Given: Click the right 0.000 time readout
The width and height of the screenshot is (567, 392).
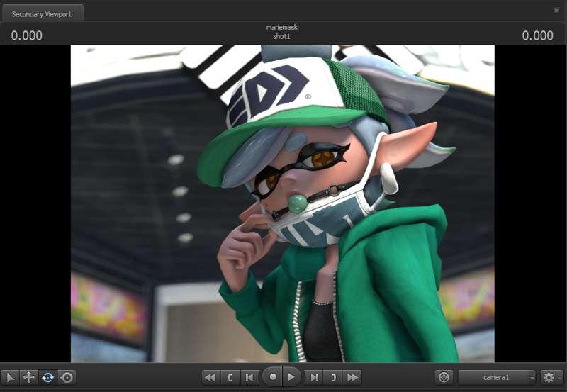Looking at the screenshot, I should coord(537,35).
